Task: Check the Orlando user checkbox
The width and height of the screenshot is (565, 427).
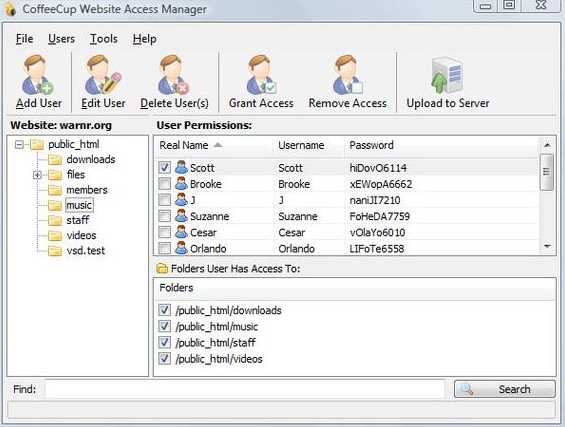Action: coord(165,248)
